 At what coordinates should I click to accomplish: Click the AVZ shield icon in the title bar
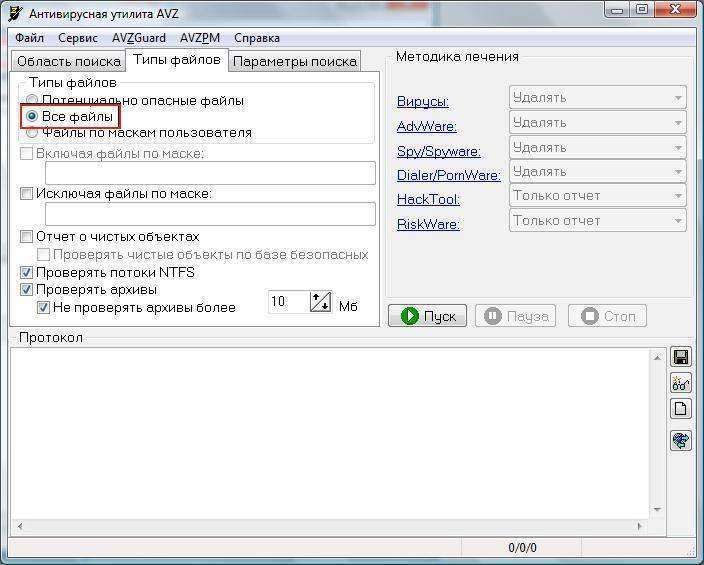[x=15, y=11]
